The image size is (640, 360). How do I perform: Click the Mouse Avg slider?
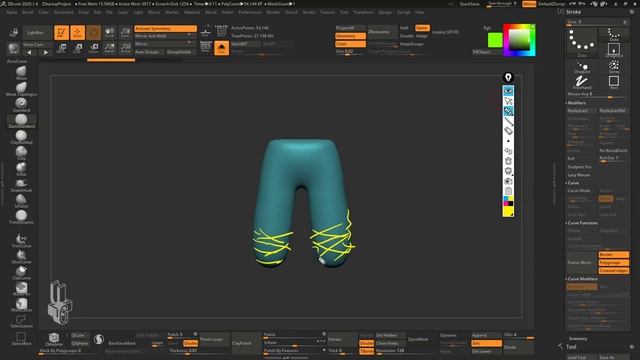597,94
